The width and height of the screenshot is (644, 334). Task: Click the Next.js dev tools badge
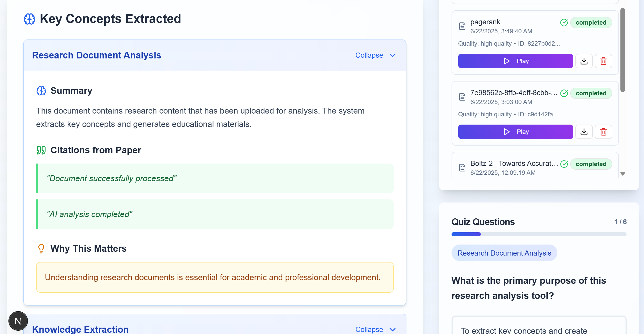(18, 321)
